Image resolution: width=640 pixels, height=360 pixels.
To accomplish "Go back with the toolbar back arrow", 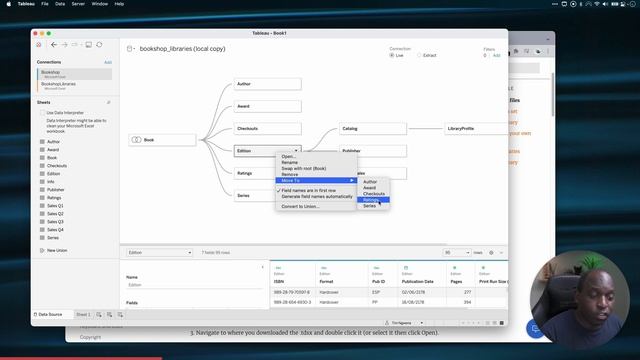I will pos(54,44).
